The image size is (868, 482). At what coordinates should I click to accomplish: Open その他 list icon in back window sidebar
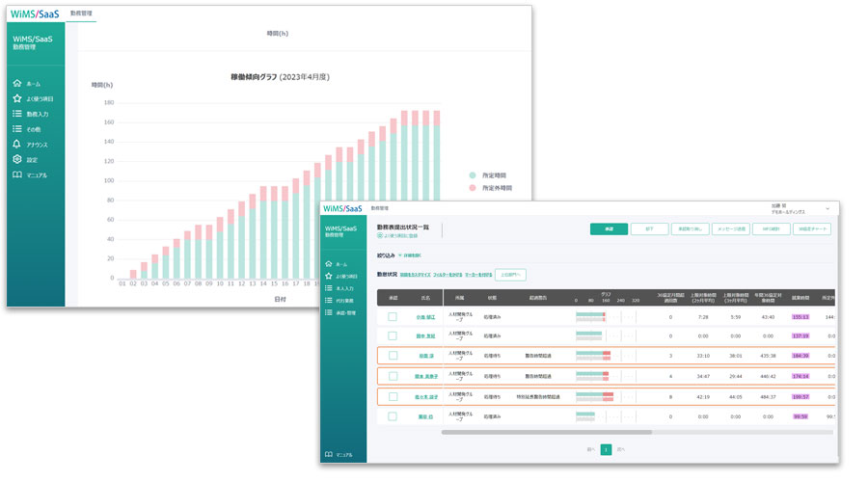17,128
